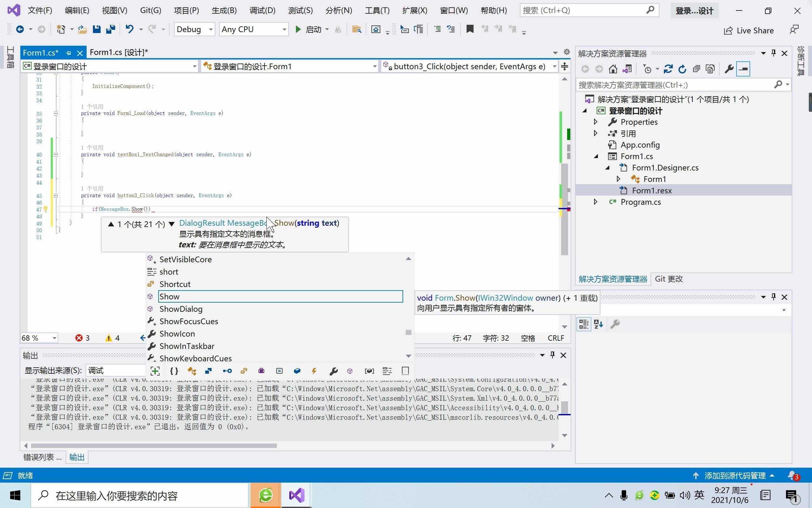Click the Pending Changes filter clock icon
Screen dimensions: 812x508
click(x=647, y=69)
